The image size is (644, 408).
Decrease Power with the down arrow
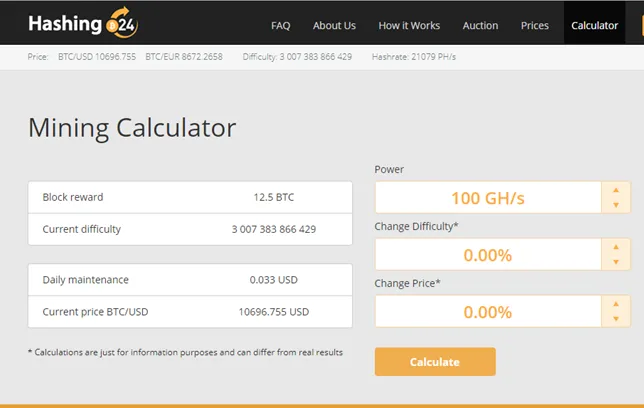pyautogui.click(x=616, y=205)
